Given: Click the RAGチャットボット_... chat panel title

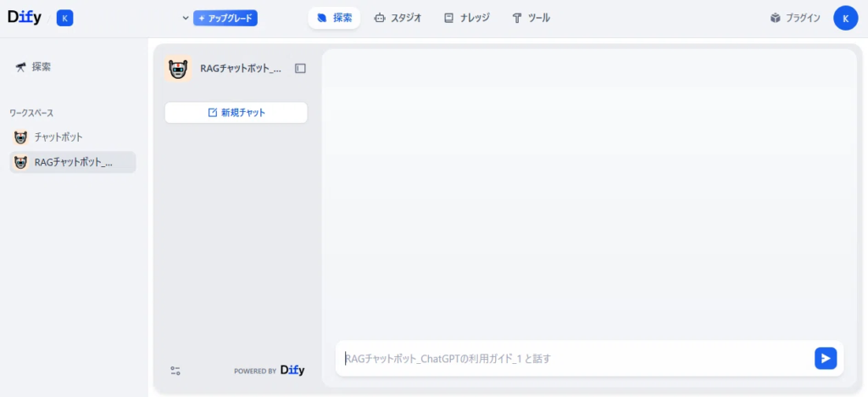Looking at the screenshot, I should click(x=241, y=69).
